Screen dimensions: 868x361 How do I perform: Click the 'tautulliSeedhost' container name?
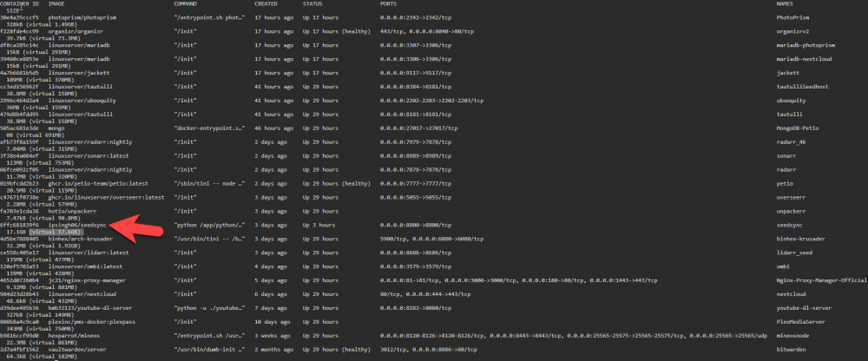coord(803,87)
